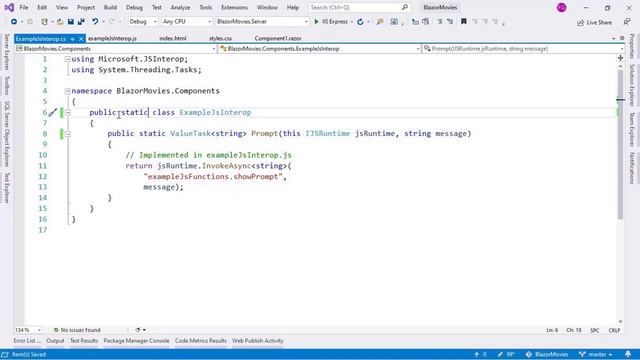Navigate backward with the back arrow icon
This screenshot has height=360, width=640.
point(14,22)
